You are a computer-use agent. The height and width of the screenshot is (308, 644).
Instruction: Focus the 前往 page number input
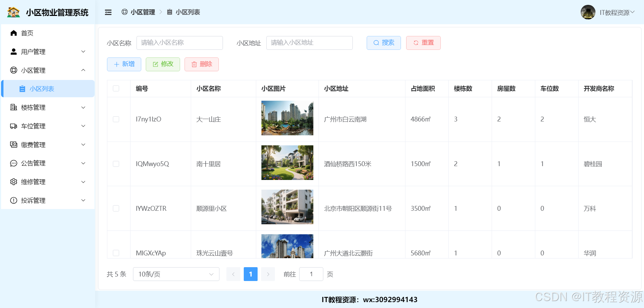click(x=311, y=274)
